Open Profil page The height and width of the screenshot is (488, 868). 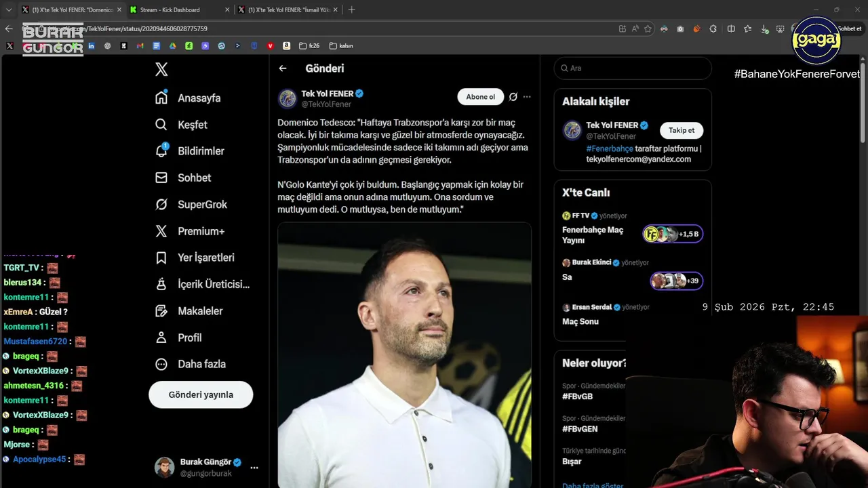coord(178,338)
